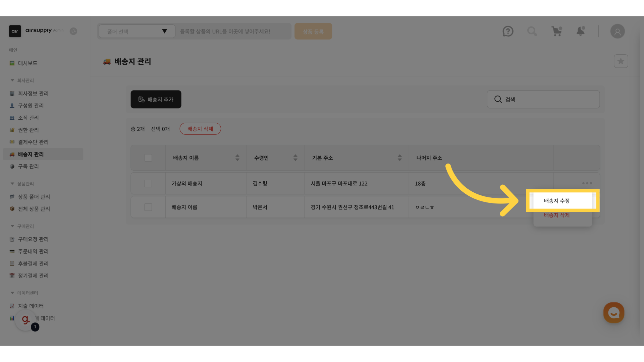
Task: Open the shopping cart icon
Action: [557, 32]
